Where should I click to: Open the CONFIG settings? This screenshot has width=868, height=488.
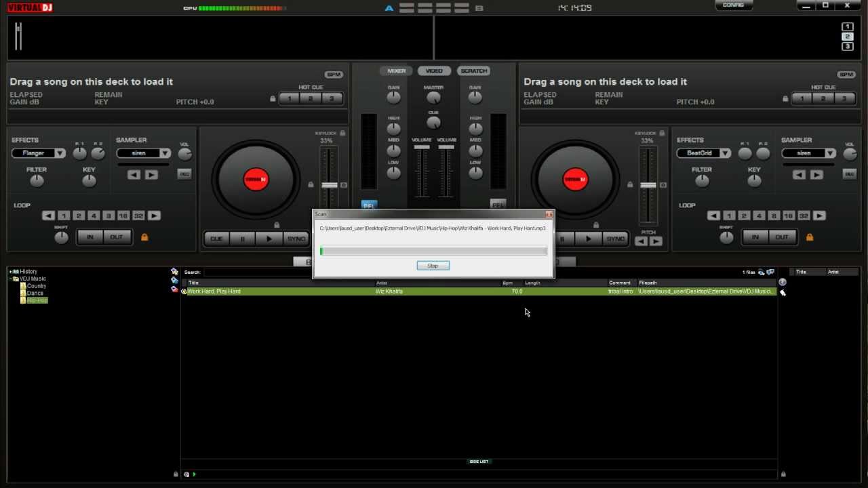click(733, 5)
